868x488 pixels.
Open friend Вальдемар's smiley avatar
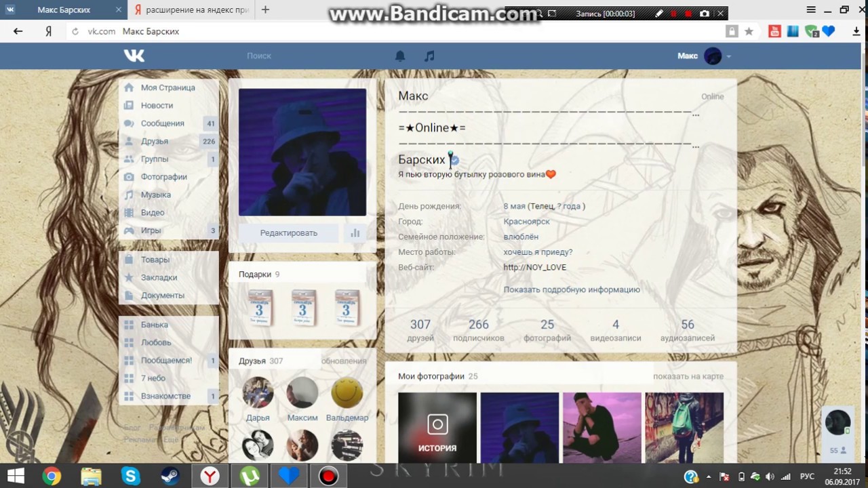point(347,392)
